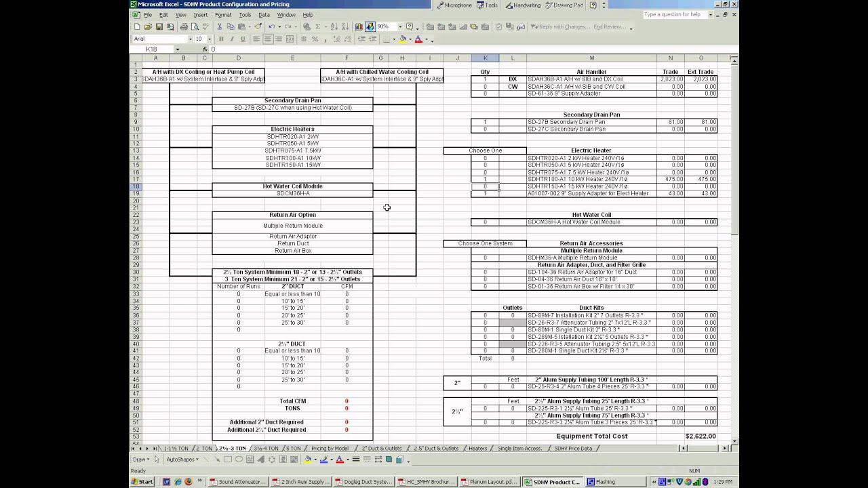Switch to the Pricing by Model sheet
Screen dimensions: 868x488
tap(330, 449)
